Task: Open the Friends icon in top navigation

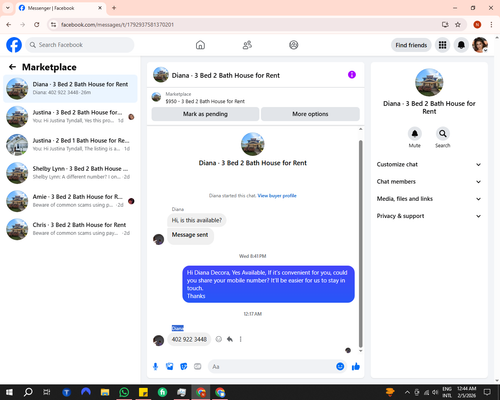Action: click(x=247, y=45)
